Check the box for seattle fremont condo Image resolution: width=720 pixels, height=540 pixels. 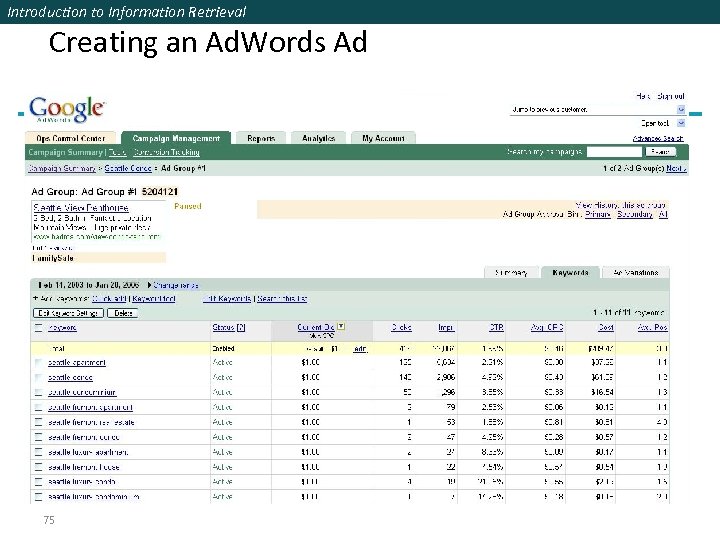[39, 437]
